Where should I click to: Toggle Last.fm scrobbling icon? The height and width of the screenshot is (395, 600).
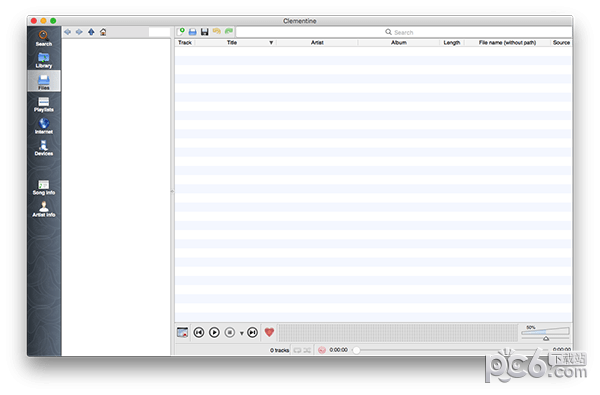point(322,350)
